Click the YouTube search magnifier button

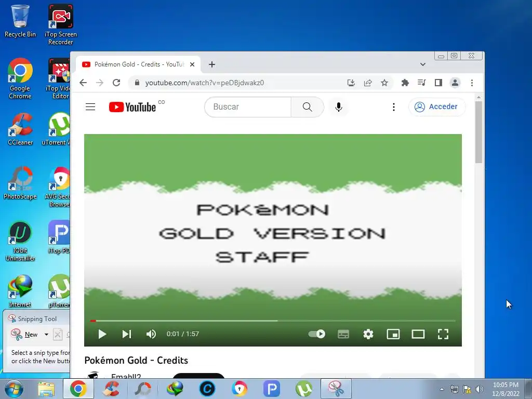pos(308,107)
